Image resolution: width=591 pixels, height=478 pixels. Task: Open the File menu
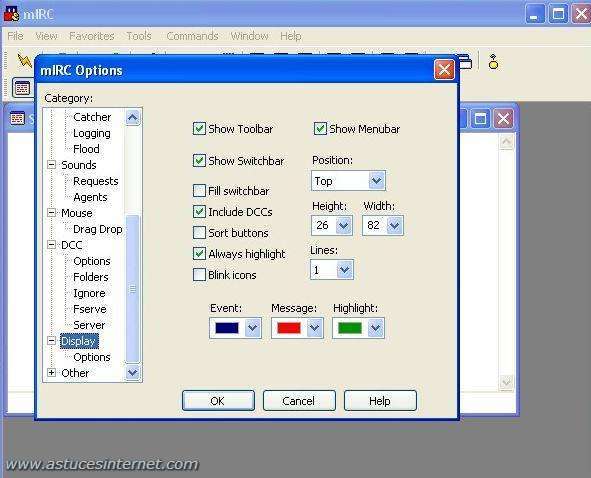pos(15,36)
